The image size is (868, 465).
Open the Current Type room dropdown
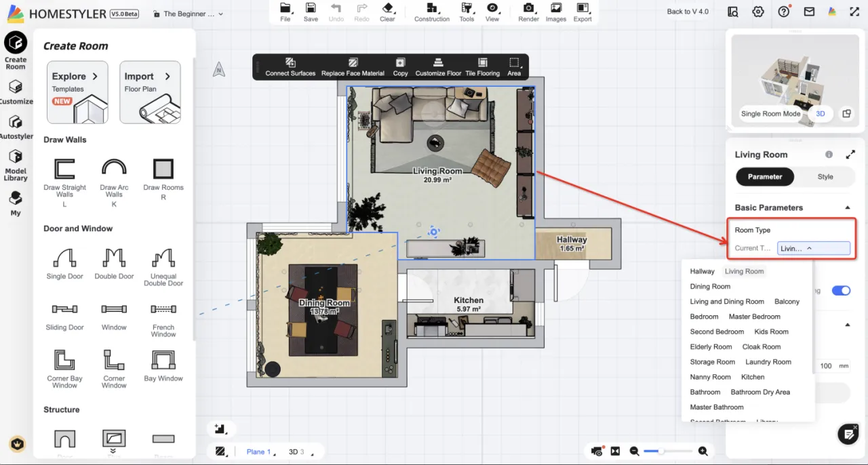coord(813,249)
